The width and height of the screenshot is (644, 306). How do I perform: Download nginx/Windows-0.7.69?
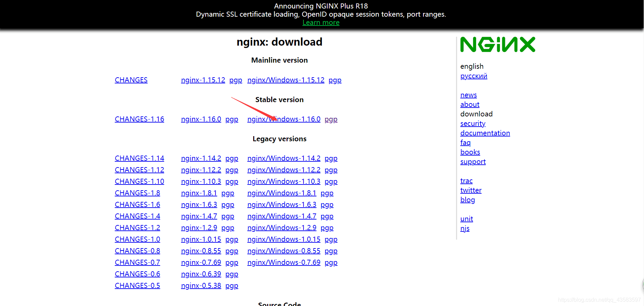pyautogui.click(x=284, y=262)
